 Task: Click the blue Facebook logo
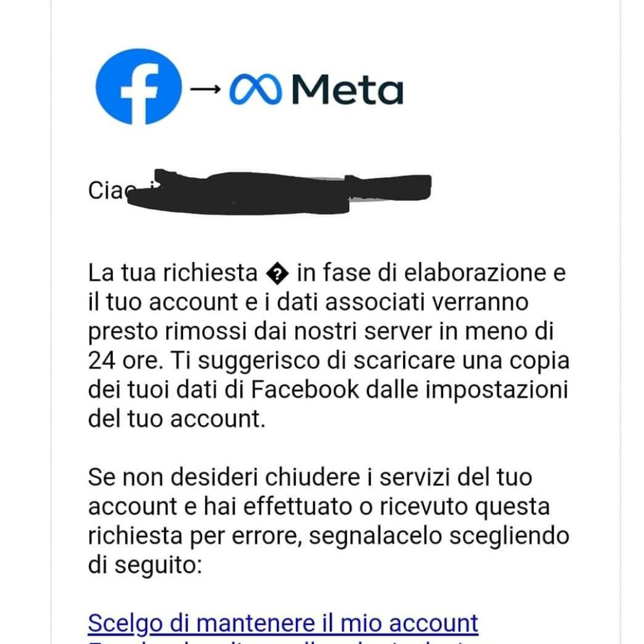point(138,87)
